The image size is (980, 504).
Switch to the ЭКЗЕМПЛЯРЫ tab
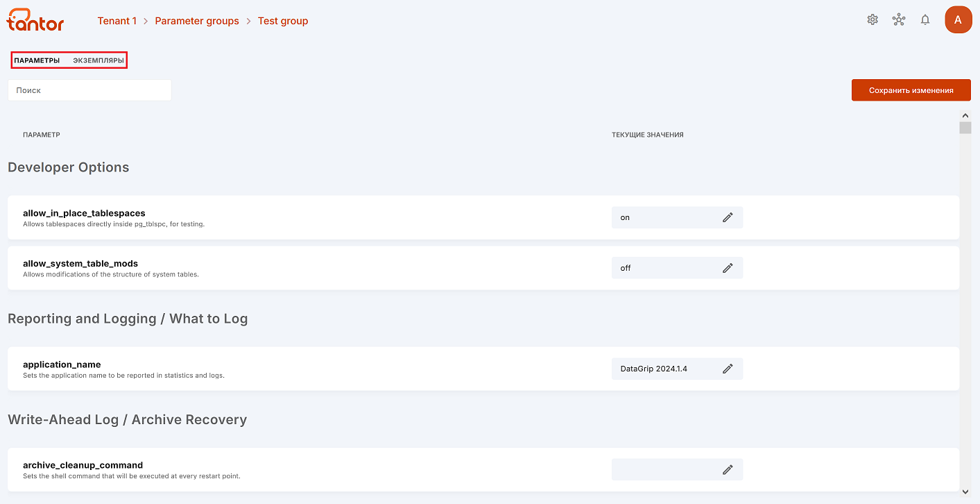tap(98, 60)
